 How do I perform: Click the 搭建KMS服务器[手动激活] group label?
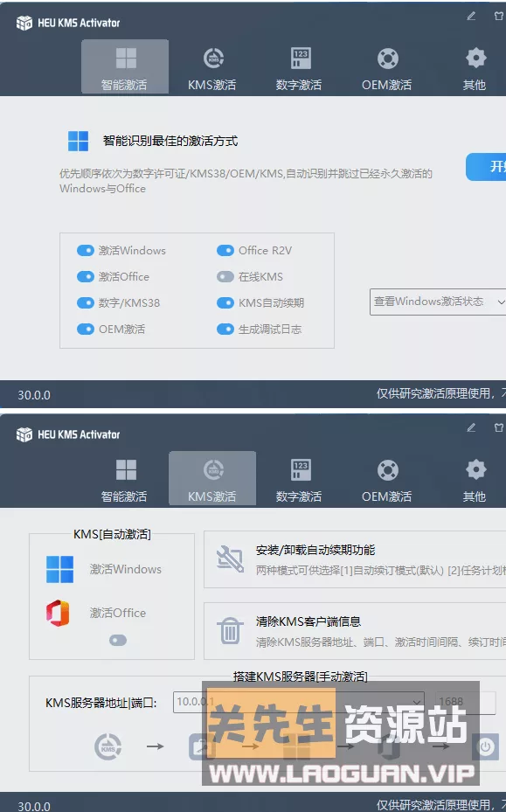pyautogui.click(x=301, y=677)
